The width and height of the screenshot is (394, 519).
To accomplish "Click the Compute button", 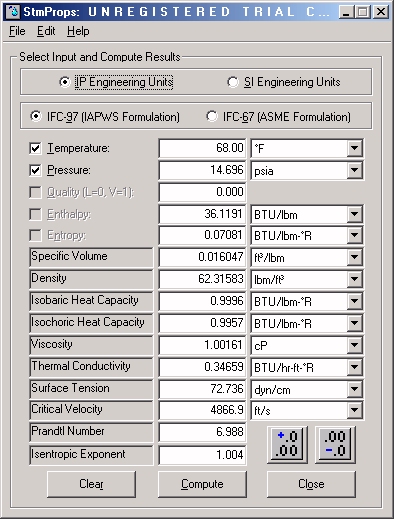I will point(202,484).
